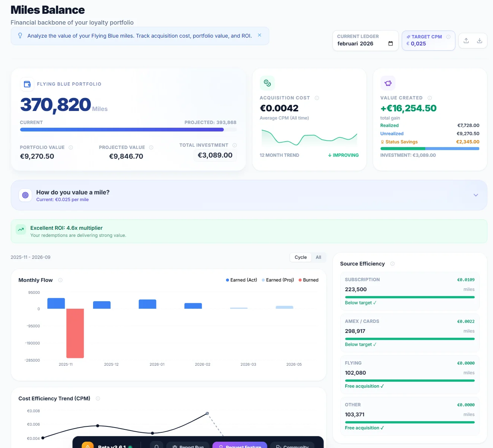493x448 pixels.
Task: Dismiss the analyze miles banner
Action: tap(260, 35)
